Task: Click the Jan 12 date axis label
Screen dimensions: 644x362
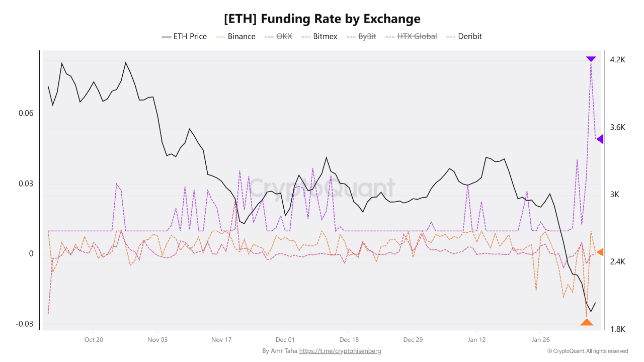Action: coord(476,339)
